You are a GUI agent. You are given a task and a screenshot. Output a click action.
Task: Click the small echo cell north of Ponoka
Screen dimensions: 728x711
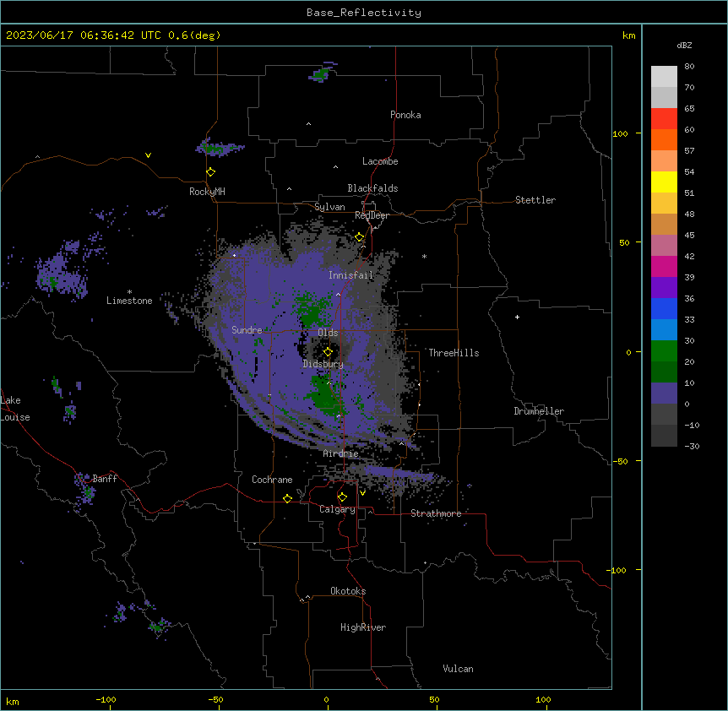coord(322,73)
